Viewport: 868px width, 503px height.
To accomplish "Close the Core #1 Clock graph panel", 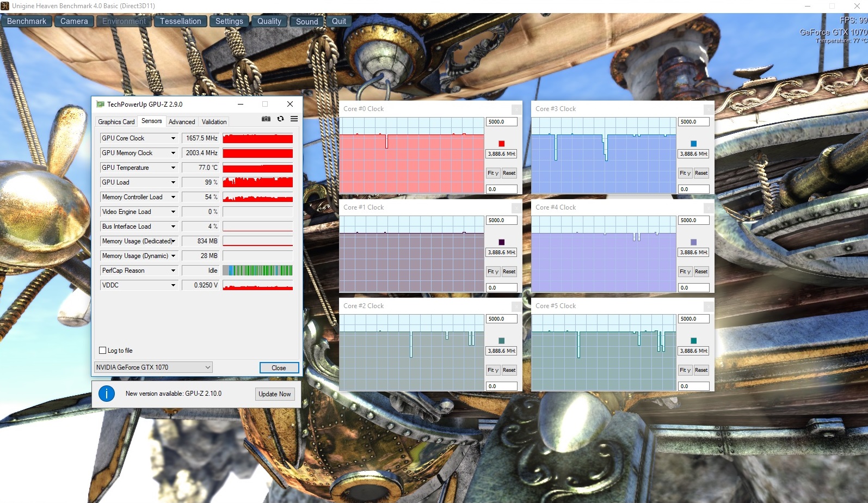I will point(516,207).
